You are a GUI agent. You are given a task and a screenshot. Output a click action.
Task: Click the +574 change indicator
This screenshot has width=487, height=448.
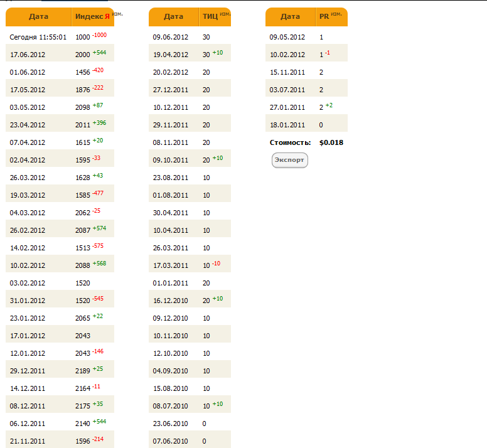(99, 228)
